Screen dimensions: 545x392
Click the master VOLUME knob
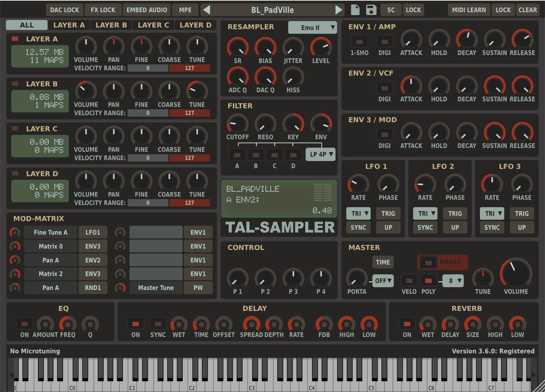pyautogui.click(x=516, y=274)
